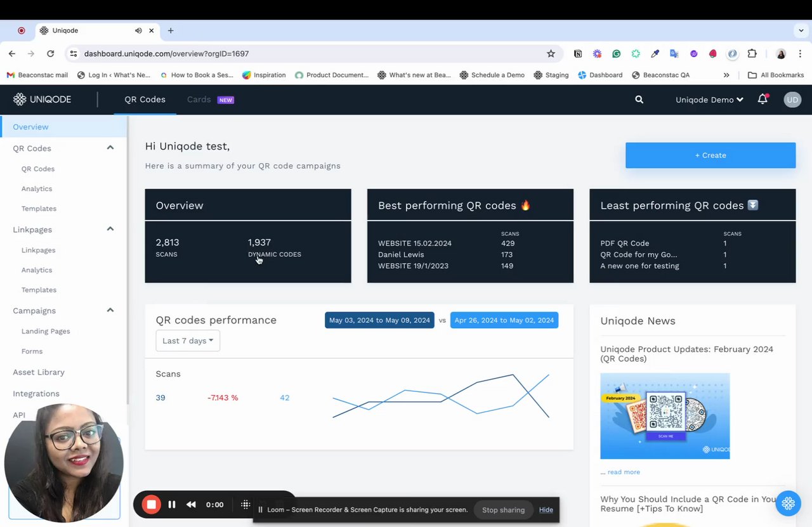The width and height of the screenshot is (812, 527).
Task: Click the 2,813 scans value
Action: click(167, 242)
